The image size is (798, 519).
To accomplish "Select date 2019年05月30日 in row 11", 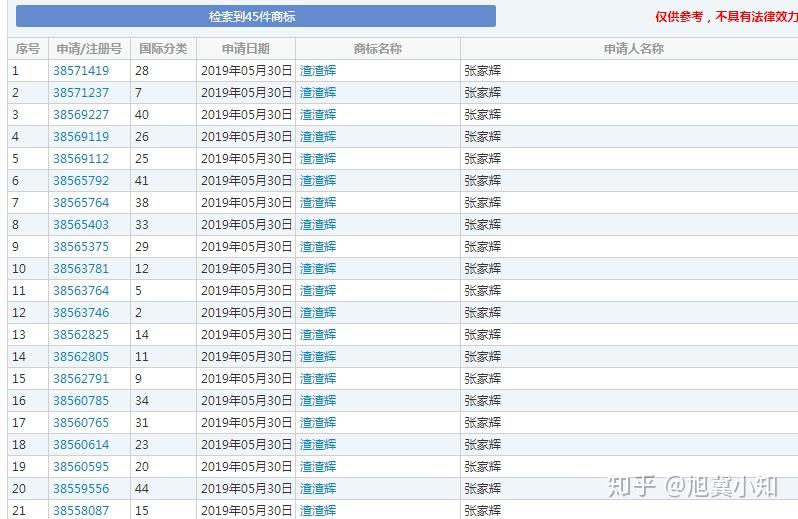I will 246,291.
